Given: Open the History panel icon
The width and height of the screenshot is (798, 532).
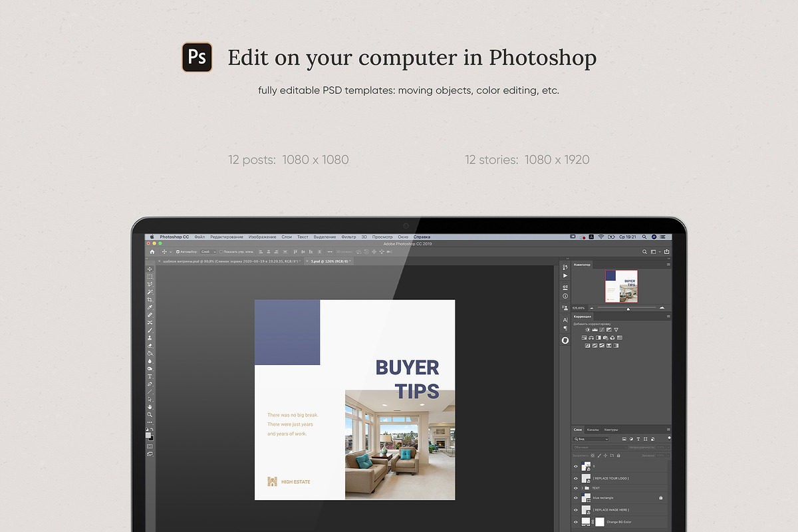Looking at the screenshot, I should 565,267.
